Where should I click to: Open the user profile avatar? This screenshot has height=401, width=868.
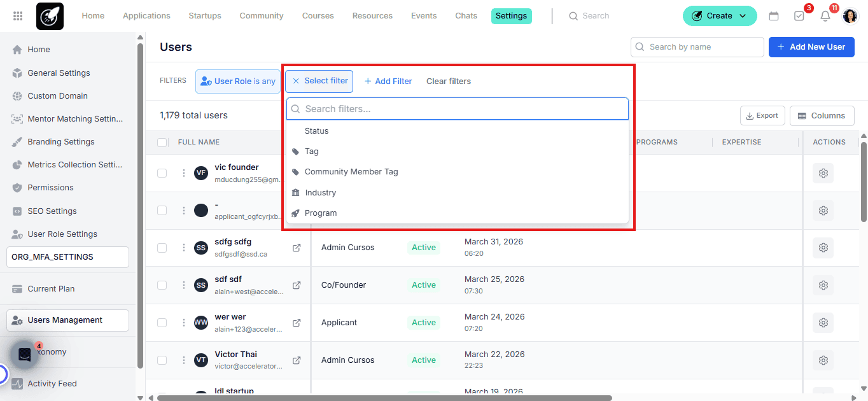(x=850, y=16)
